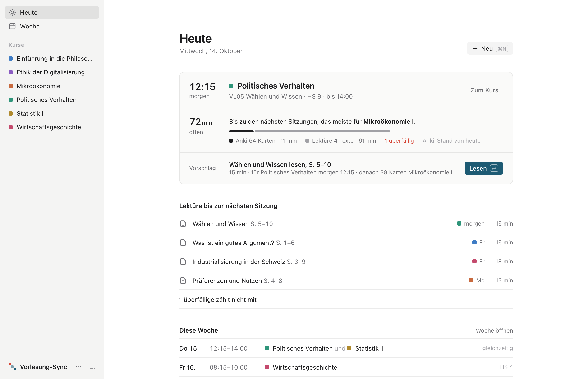Open course Statistik II in sidebar
Viewport: 588px width, 379px height.
(x=52, y=113)
